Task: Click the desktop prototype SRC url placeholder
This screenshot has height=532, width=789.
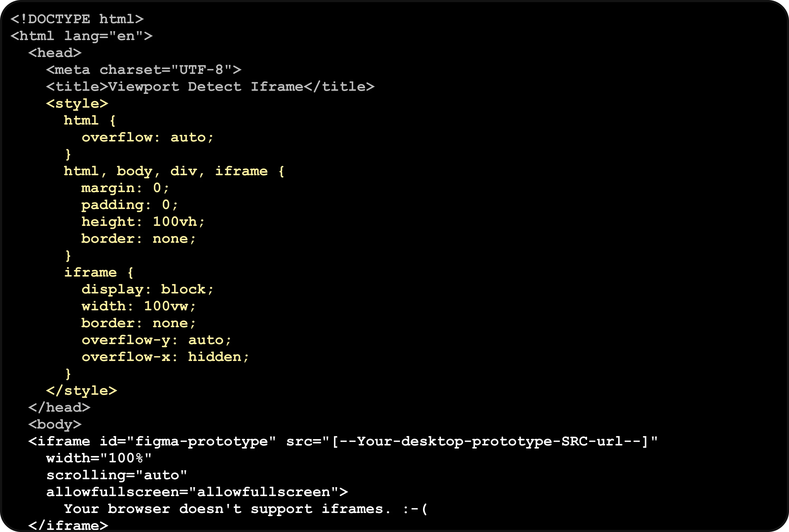Action: 490,441
